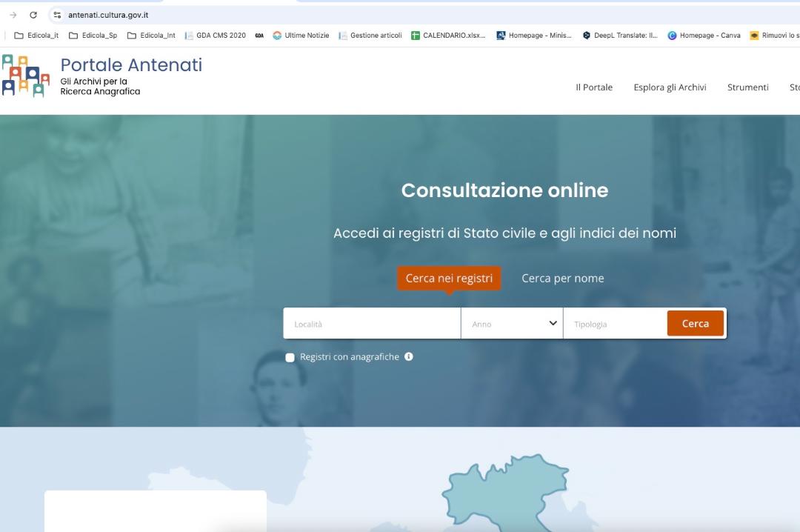Click into the Località input field
This screenshot has width=800, height=532.
(x=372, y=324)
